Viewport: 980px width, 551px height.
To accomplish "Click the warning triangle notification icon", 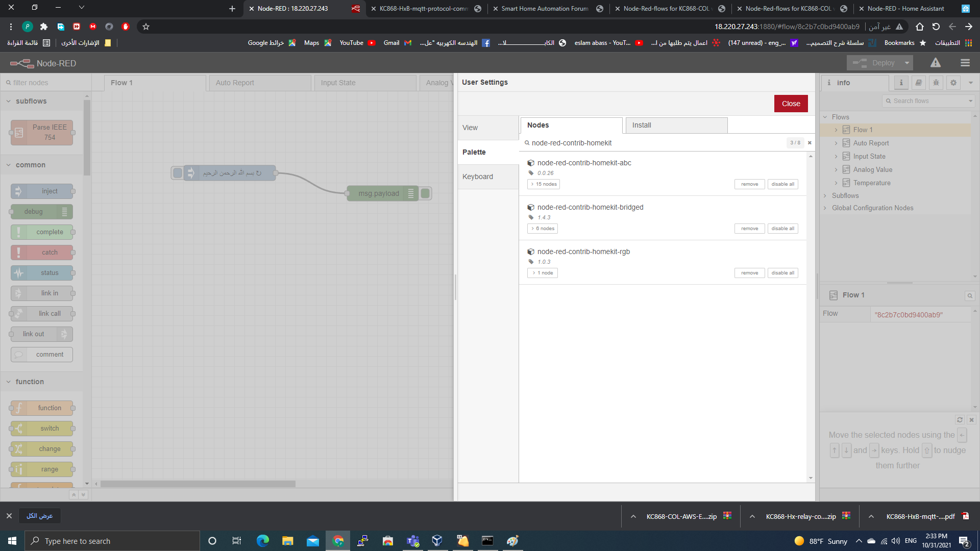I will (935, 63).
